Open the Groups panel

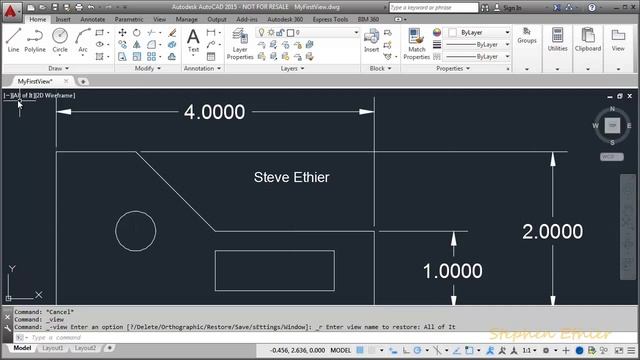tap(527, 36)
